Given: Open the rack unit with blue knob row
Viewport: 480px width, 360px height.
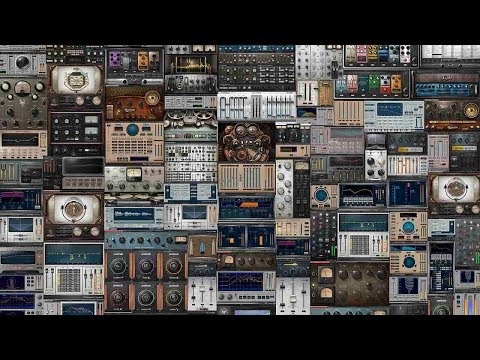Looking at the screenshot, I should (x=445, y=84).
